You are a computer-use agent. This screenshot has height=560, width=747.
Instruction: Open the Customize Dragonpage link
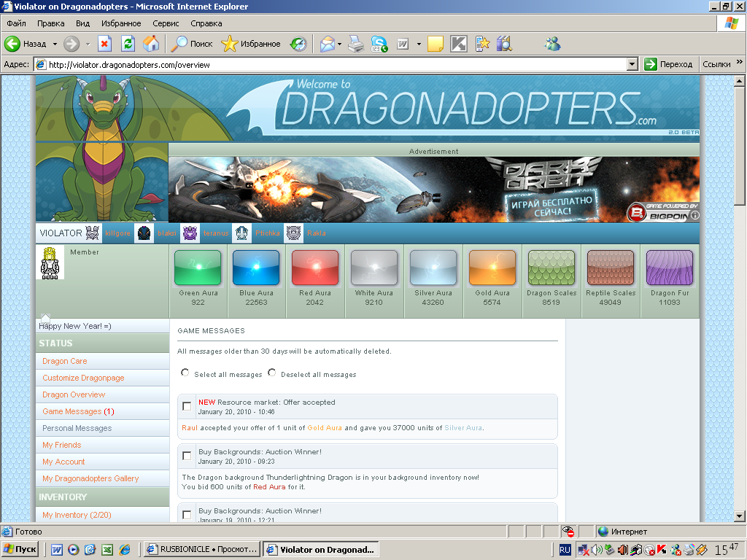coord(83,378)
